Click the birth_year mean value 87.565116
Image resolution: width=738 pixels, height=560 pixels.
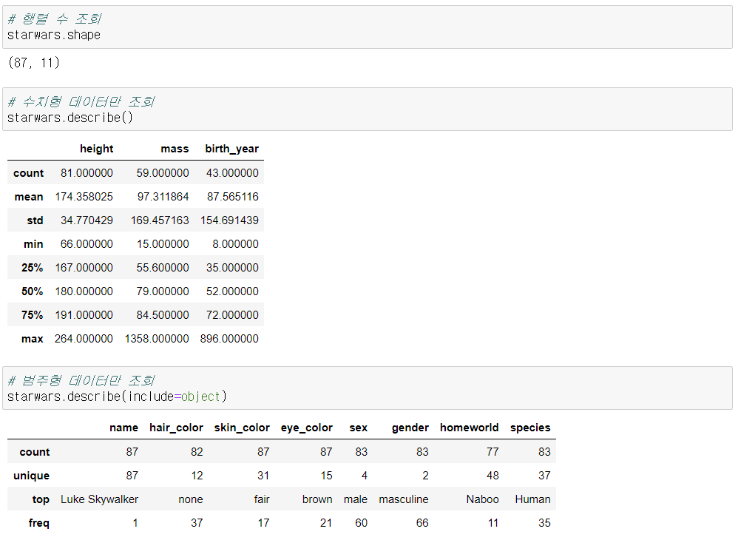coord(232,196)
